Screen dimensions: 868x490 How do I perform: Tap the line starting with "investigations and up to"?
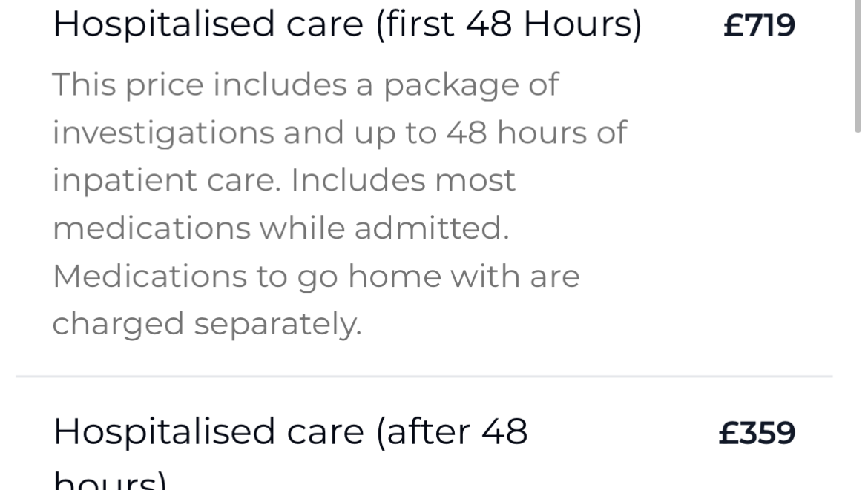(339, 133)
